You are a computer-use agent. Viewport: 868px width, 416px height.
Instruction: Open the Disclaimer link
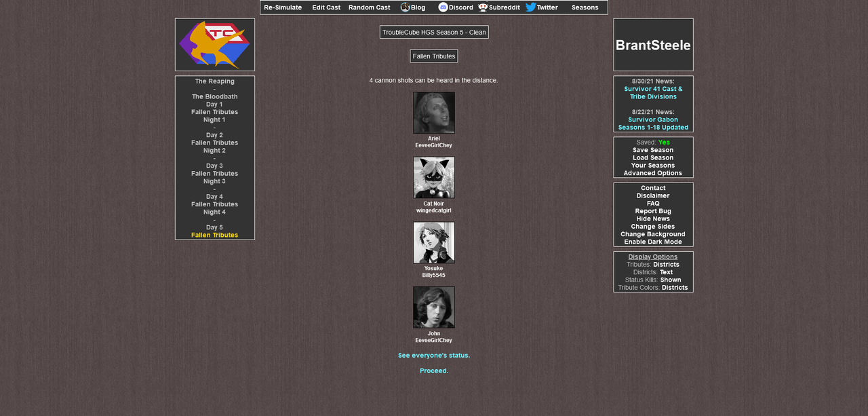click(x=653, y=195)
